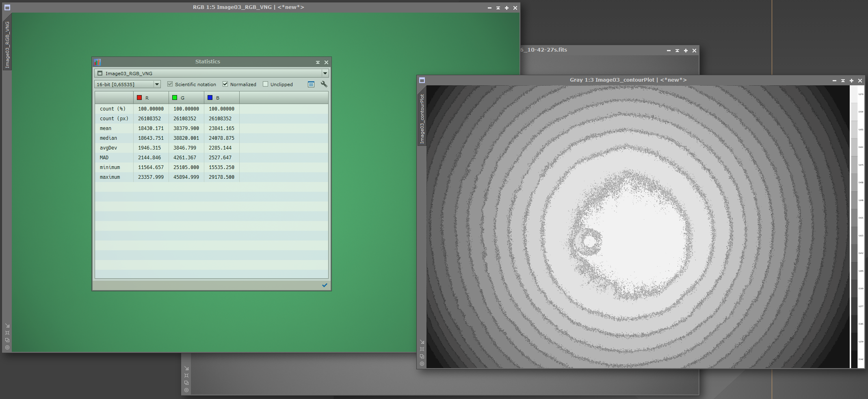
Task: Click the Gray 1:3 Image03_contourPlot title bar
Action: tap(628, 80)
